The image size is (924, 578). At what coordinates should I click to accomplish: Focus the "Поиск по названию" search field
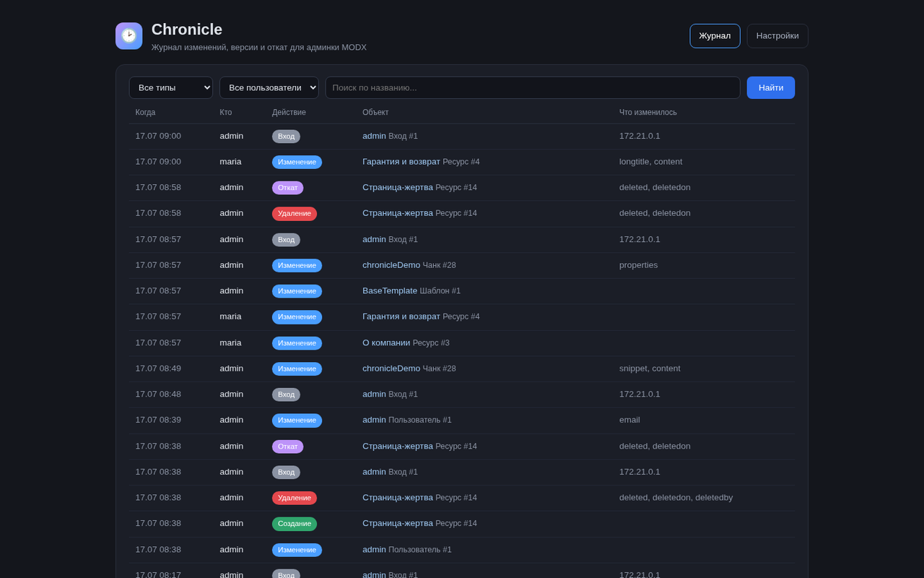click(533, 87)
